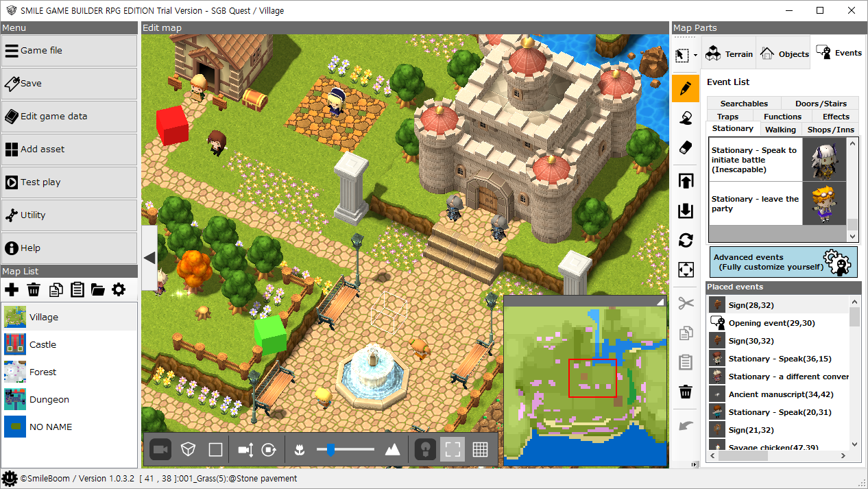The image size is (868, 489).
Task: Click the camera up-down adjustment icon
Action: [x=247, y=450]
